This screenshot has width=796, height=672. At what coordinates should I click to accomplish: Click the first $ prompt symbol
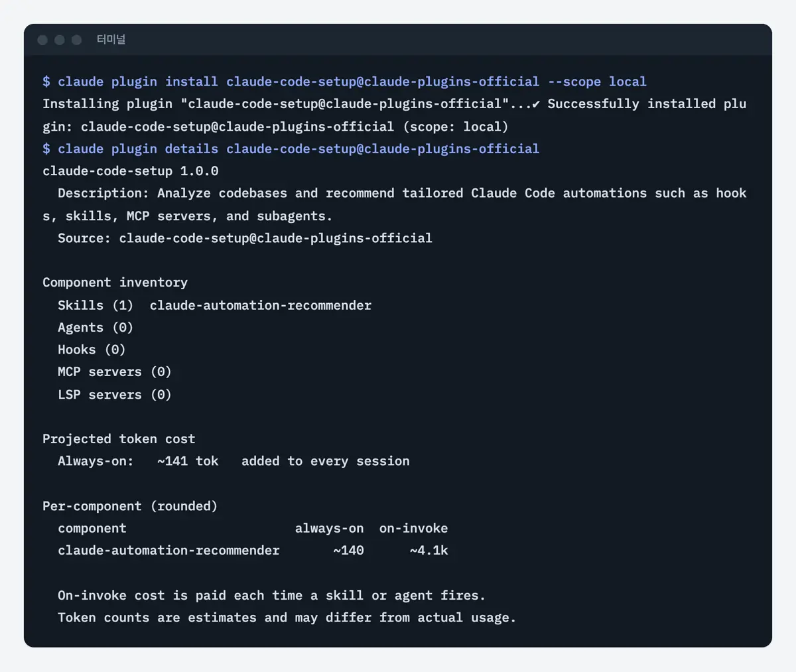pyautogui.click(x=46, y=82)
